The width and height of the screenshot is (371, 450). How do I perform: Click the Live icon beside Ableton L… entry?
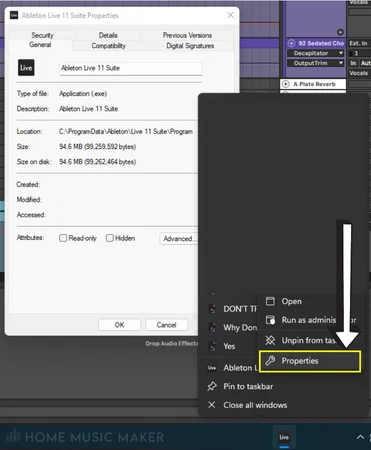(x=212, y=368)
